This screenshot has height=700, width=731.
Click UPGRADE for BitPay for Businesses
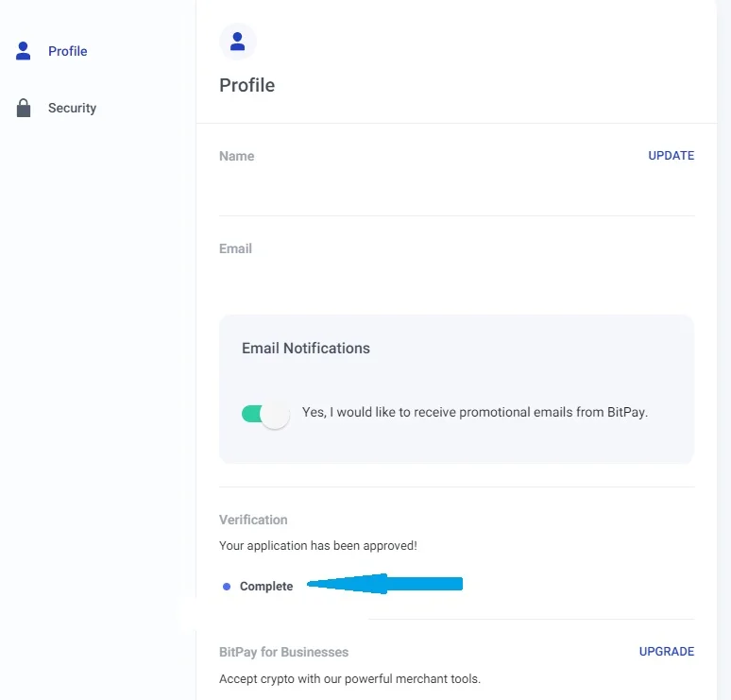pos(666,652)
